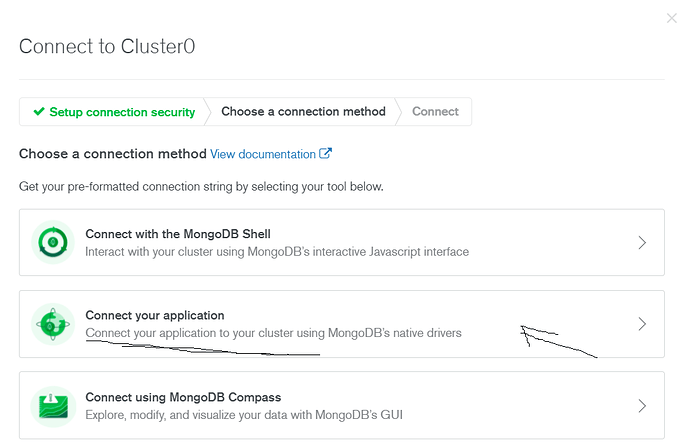
Task: Click the MongoDB Compass leaf icon
Action: [x=52, y=406]
